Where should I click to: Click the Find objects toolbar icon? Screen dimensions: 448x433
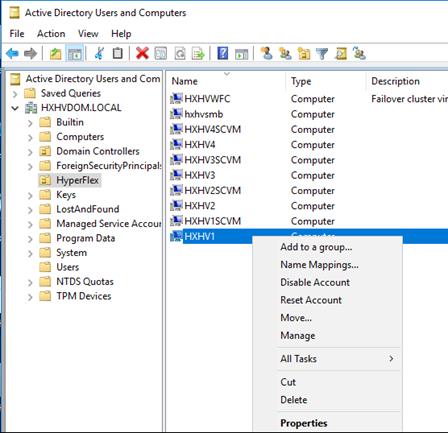pos(341,53)
